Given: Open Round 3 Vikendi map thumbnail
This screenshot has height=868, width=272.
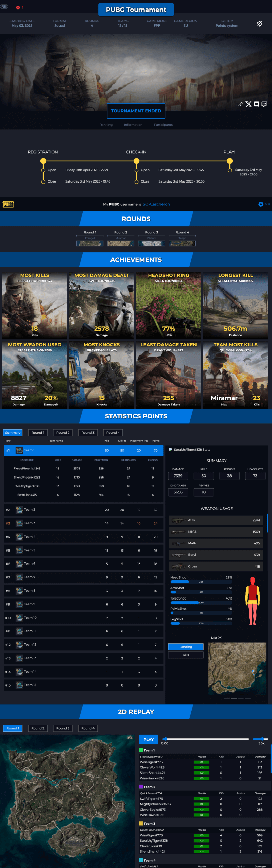Looking at the screenshot, I should (151, 243).
